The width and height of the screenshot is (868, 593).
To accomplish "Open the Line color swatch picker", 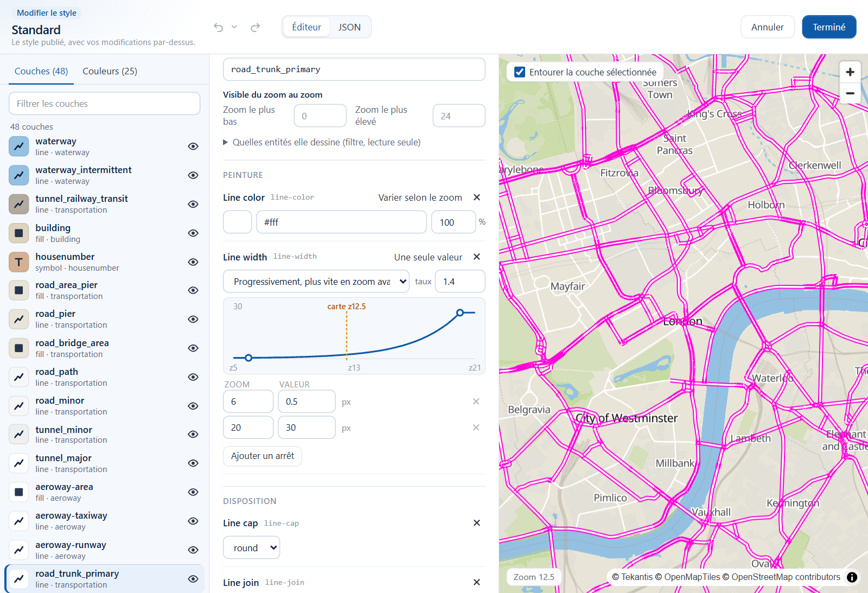I will point(238,222).
